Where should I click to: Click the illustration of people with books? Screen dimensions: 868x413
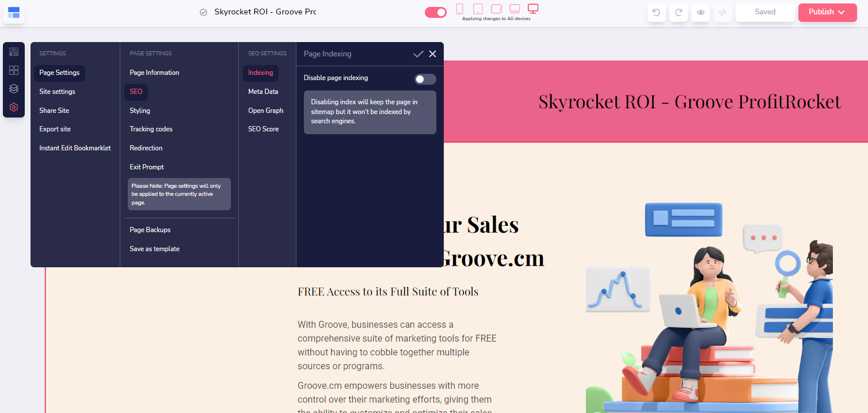(710, 307)
